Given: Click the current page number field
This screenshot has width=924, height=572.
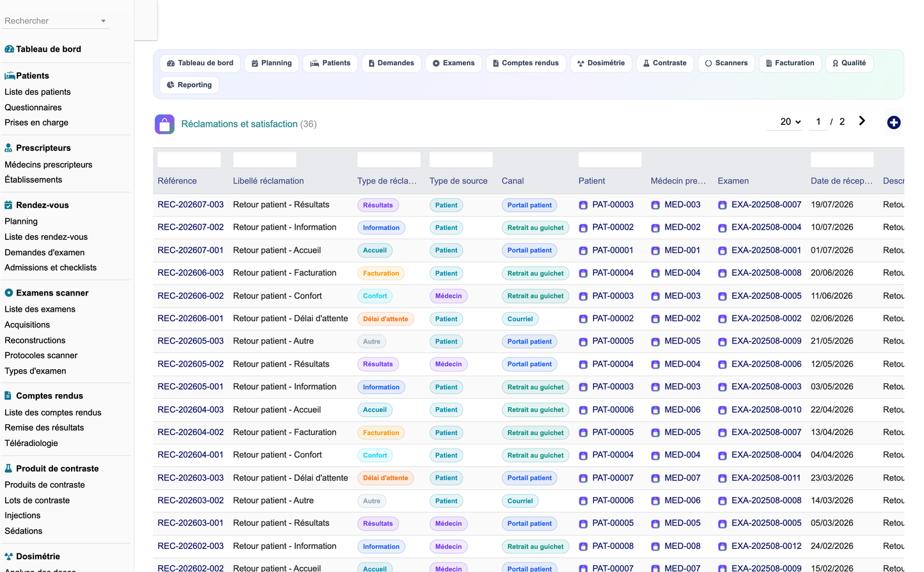Looking at the screenshot, I should [x=818, y=122].
